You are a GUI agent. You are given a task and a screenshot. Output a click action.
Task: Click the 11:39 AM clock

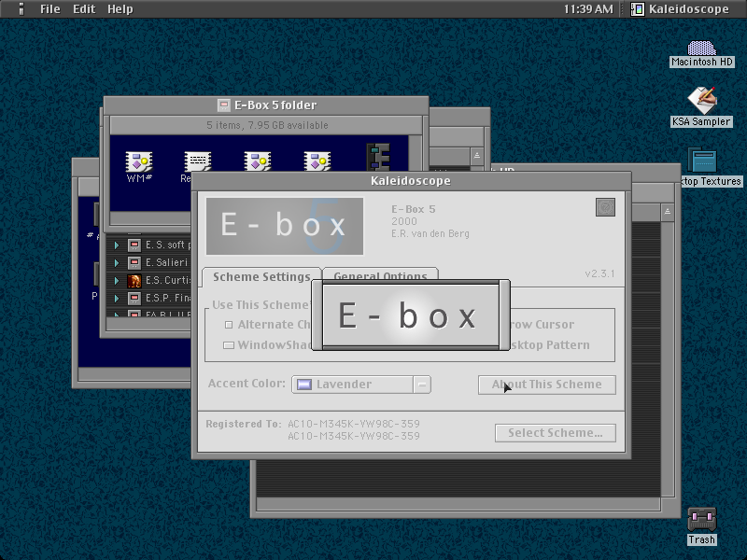tap(588, 9)
